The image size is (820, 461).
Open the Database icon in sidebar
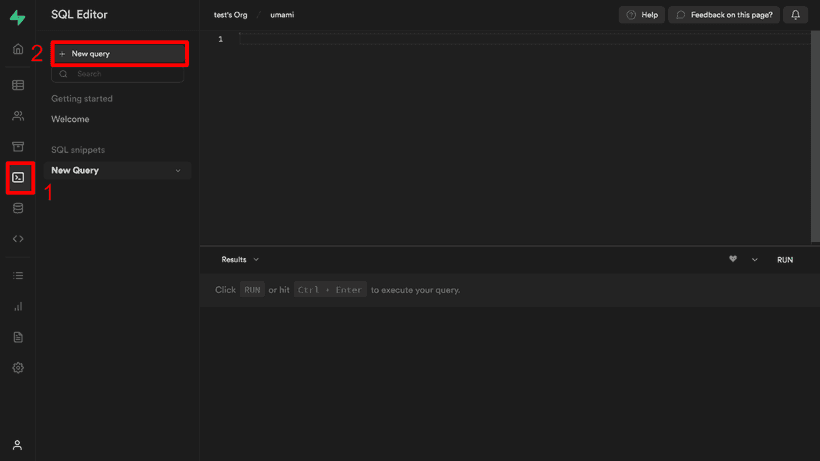(x=18, y=208)
